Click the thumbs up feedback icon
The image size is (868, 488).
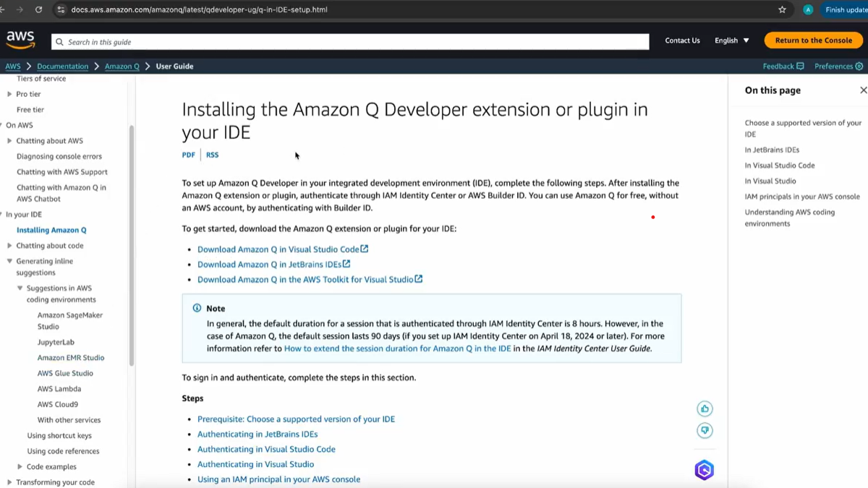click(x=705, y=409)
